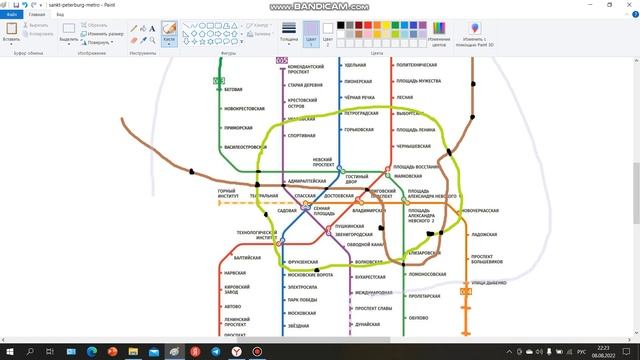The width and height of the screenshot is (640, 360).
Task: Choose the brown color swatch
Action: (x=359, y=34)
